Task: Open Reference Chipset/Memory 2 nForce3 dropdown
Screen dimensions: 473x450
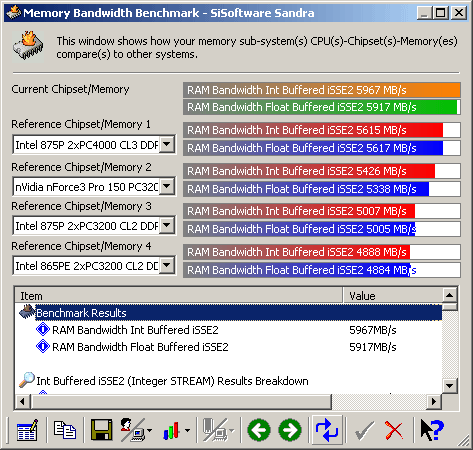Action: pos(167,186)
